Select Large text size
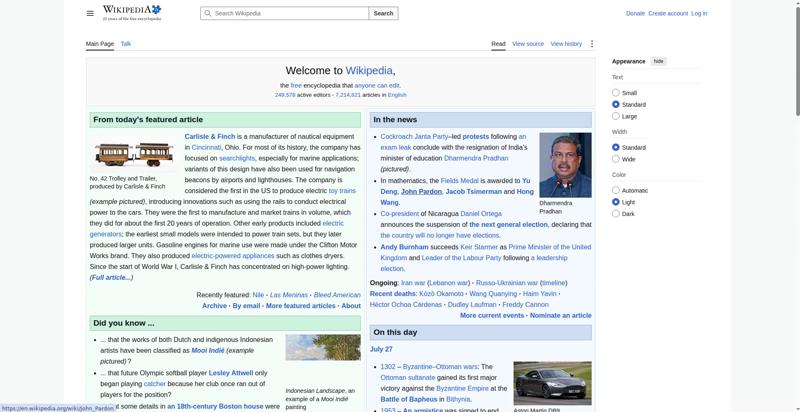The width and height of the screenshot is (800, 412). tap(616, 116)
